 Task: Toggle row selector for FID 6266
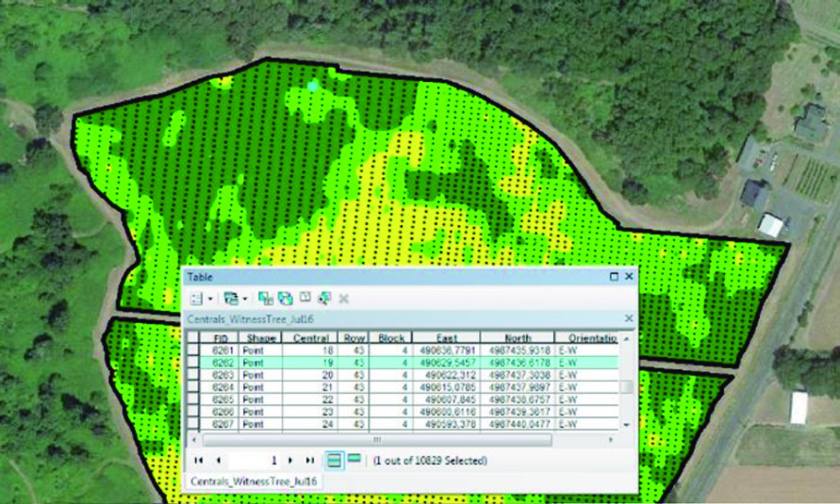point(192,413)
